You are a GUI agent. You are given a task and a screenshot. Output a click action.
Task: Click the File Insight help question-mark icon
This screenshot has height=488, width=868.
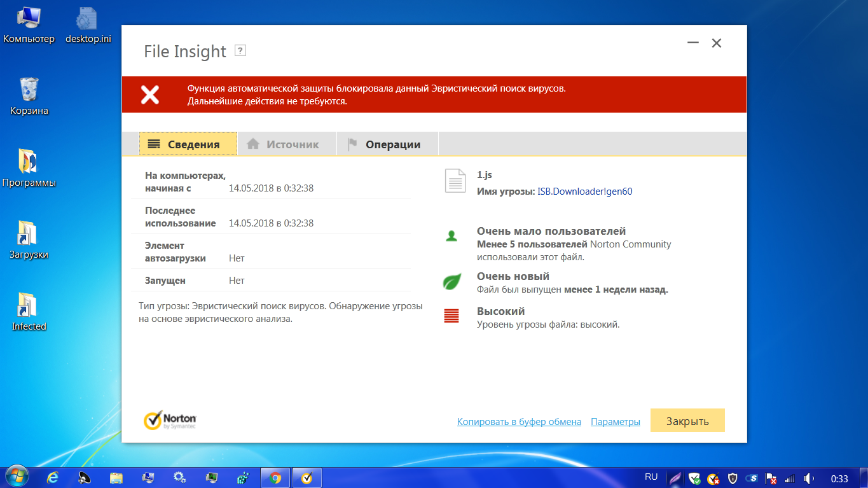point(240,51)
